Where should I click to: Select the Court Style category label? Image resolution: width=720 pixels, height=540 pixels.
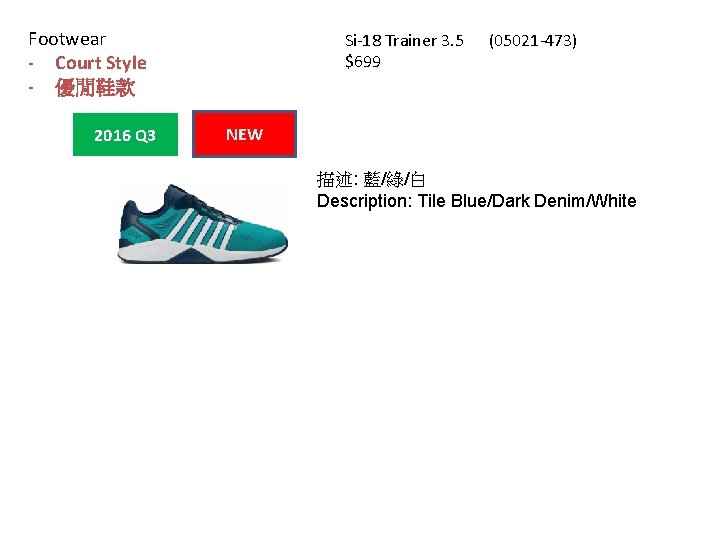click(x=101, y=63)
